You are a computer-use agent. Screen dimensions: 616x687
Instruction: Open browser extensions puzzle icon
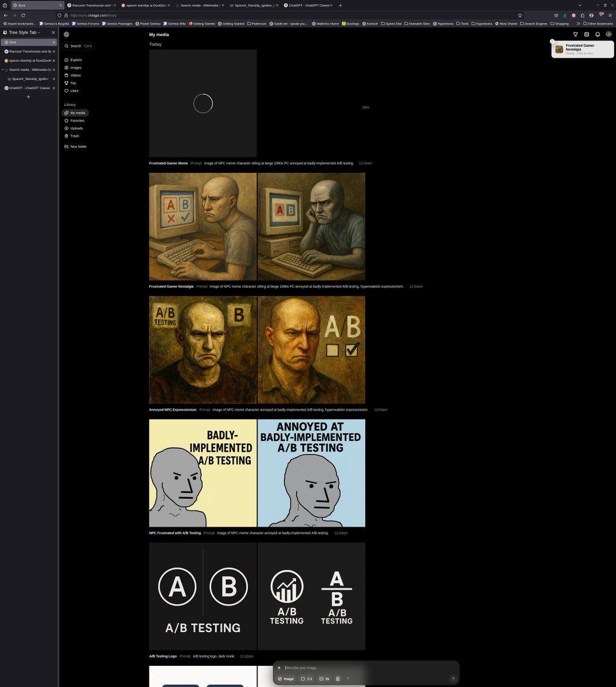coord(583,15)
